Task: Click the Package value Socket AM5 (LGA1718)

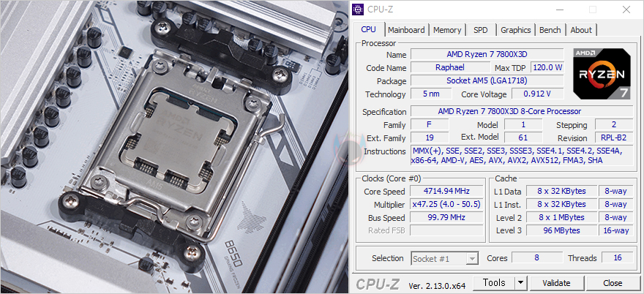Action: click(x=487, y=80)
